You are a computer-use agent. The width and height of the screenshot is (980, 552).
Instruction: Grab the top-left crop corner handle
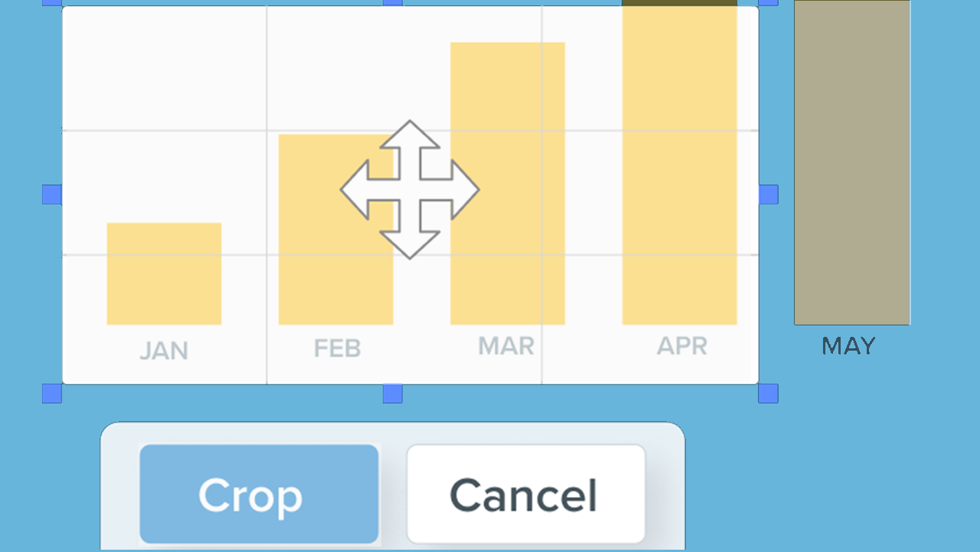(52, 4)
